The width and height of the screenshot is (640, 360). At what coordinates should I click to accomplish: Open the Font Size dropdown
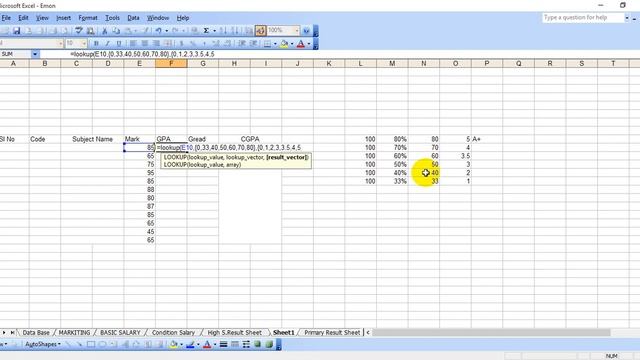coord(84,44)
